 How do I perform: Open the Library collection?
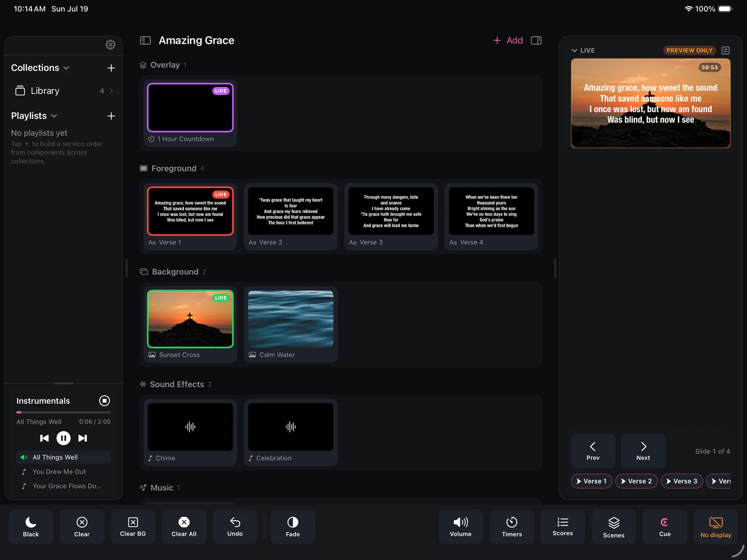click(63, 91)
